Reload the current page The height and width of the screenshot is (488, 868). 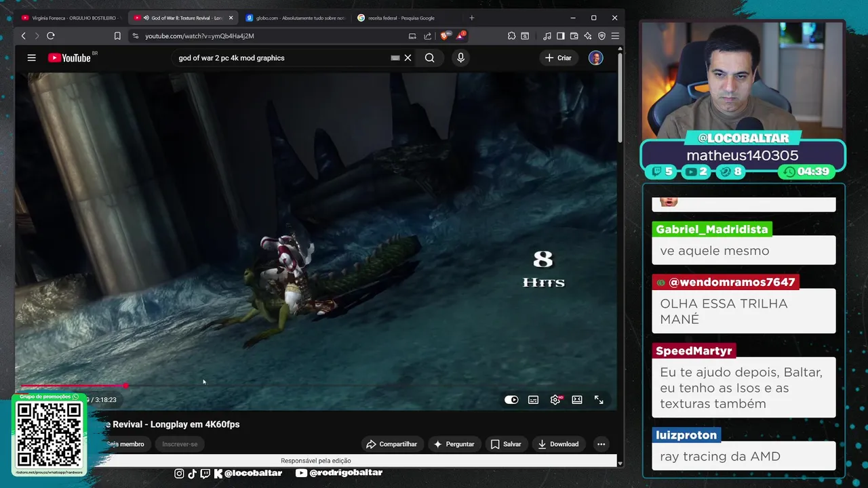click(x=50, y=36)
